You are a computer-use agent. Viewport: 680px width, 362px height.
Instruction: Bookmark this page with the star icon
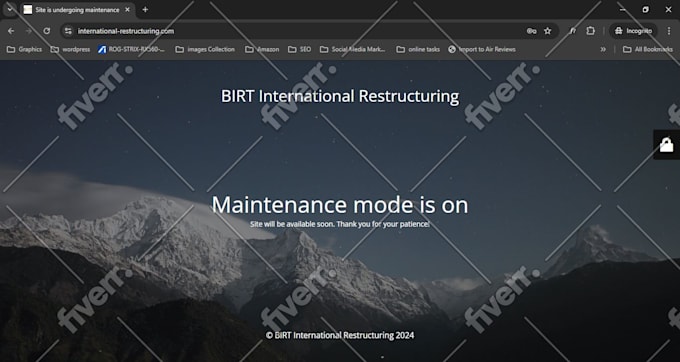548,31
